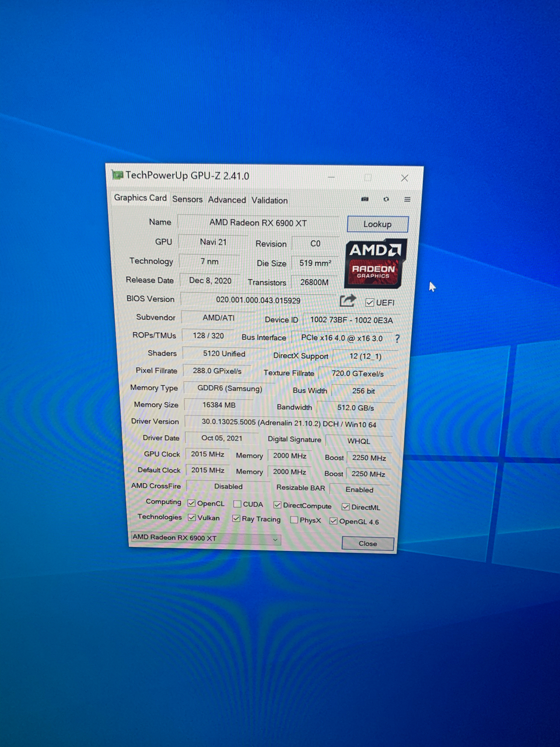Enable the PhysX checkbox

293,519
